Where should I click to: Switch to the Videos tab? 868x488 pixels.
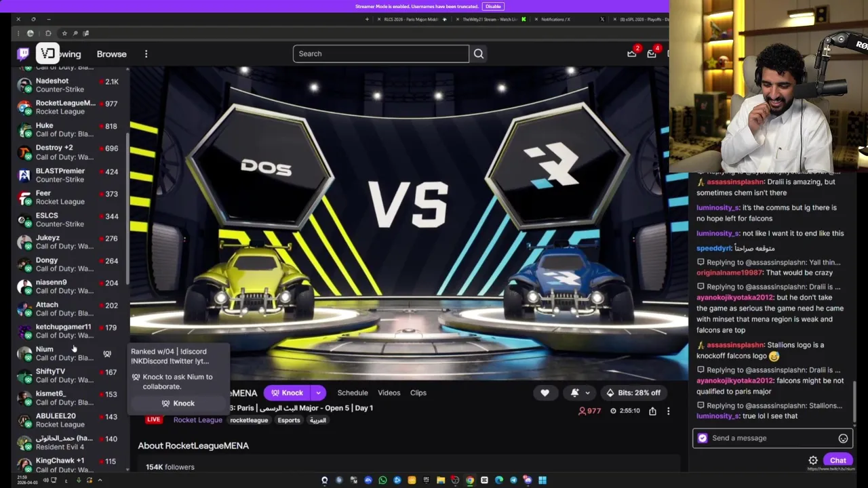click(389, 392)
